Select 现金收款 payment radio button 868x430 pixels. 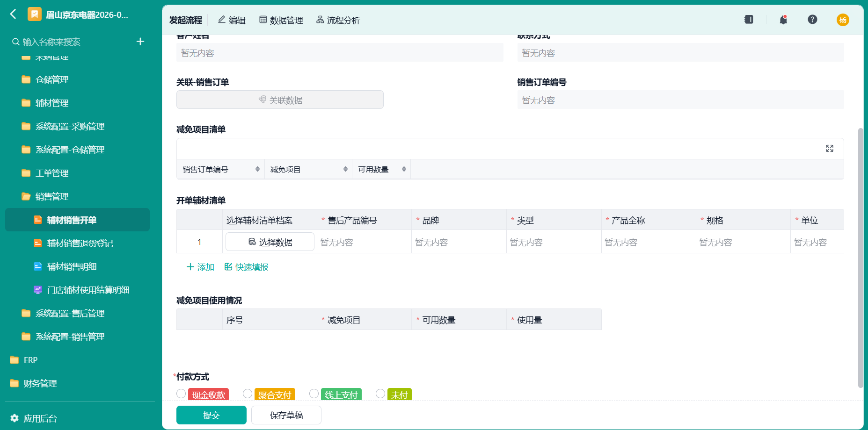(x=181, y=394)
